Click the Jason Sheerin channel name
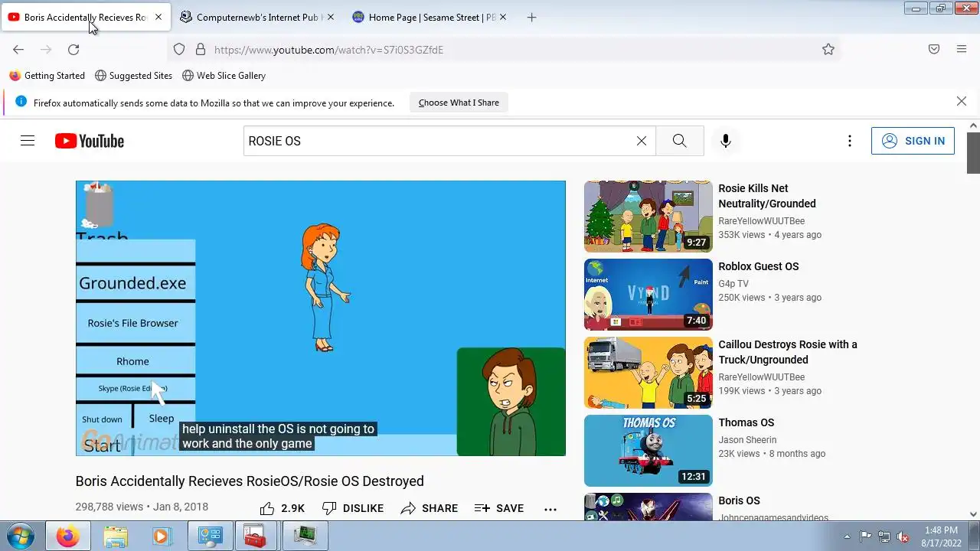Image resolution: width=980 pixels, height=551 pixels. pos(747,440)
